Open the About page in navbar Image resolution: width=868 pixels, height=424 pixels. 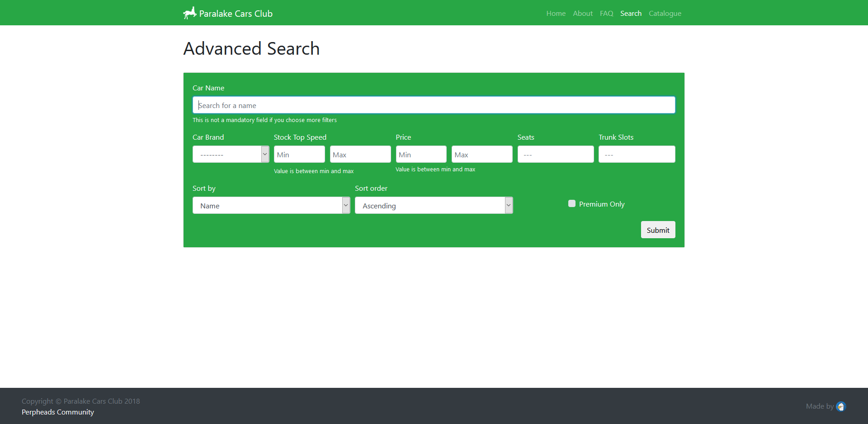click(x=582, y=14)
